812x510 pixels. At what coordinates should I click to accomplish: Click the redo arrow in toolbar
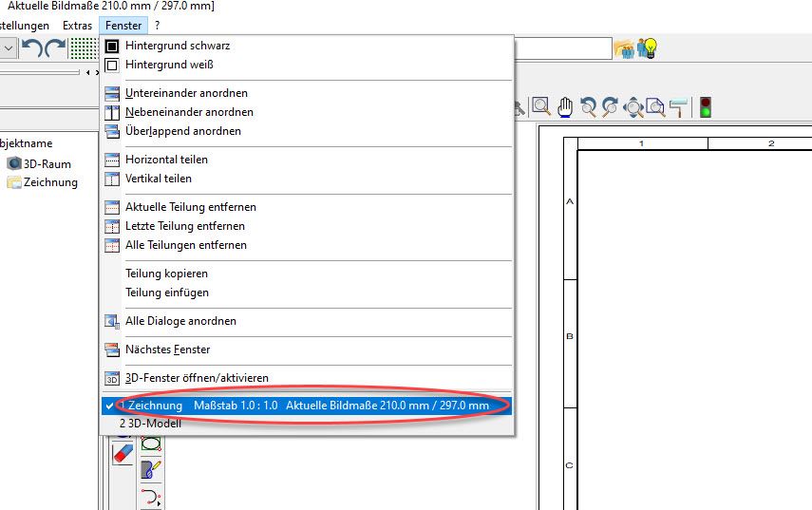55,48
